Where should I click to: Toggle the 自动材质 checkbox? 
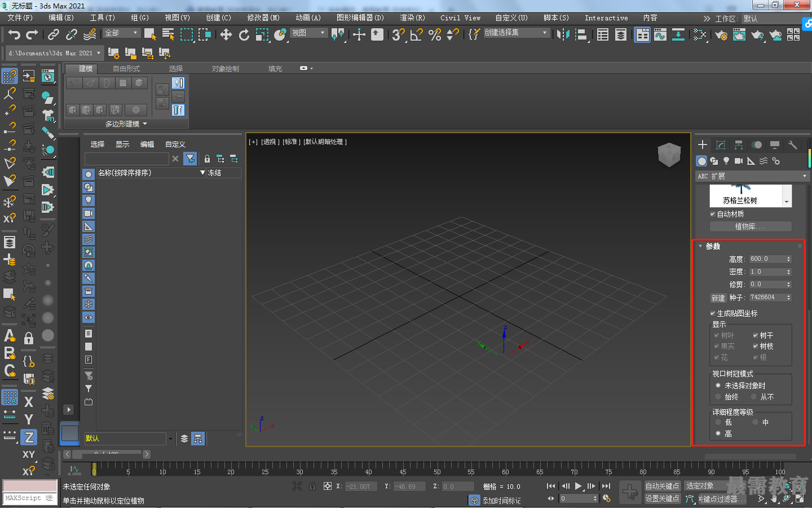pyautogui.click(x=713, y=214)
